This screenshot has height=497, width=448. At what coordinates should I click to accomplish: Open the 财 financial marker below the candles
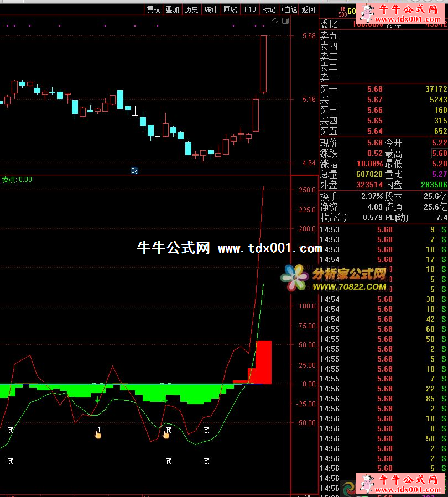134,171
